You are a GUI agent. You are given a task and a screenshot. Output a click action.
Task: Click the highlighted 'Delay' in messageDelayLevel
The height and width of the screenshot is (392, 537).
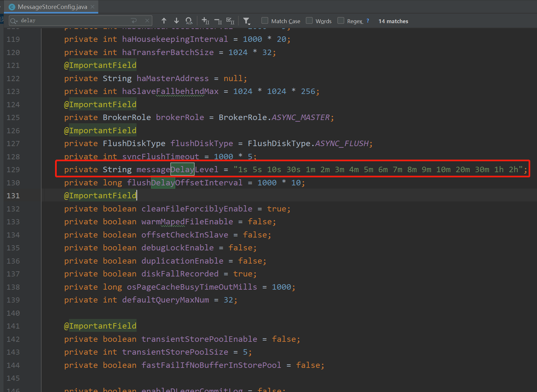[x=182, y=170]
